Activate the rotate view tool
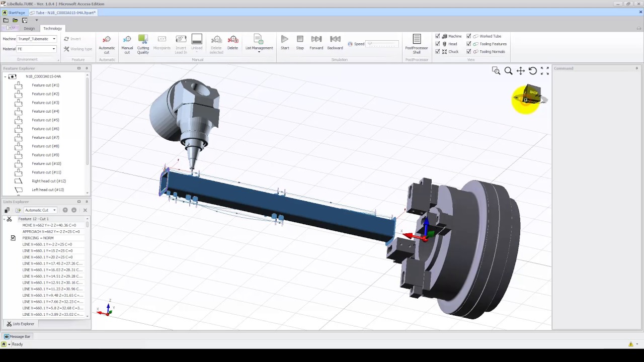This screenshot has width=644, height=362. click(x=533, y=71)
